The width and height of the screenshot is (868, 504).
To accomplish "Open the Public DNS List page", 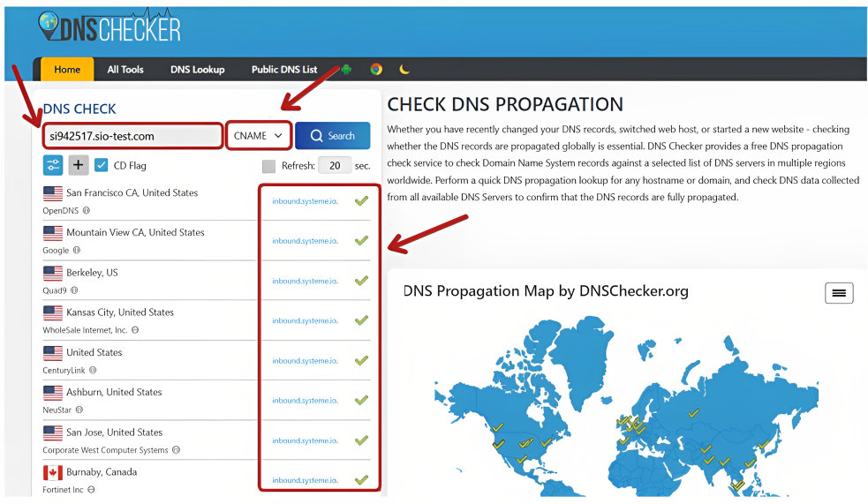I will click(x=284, y=69).
